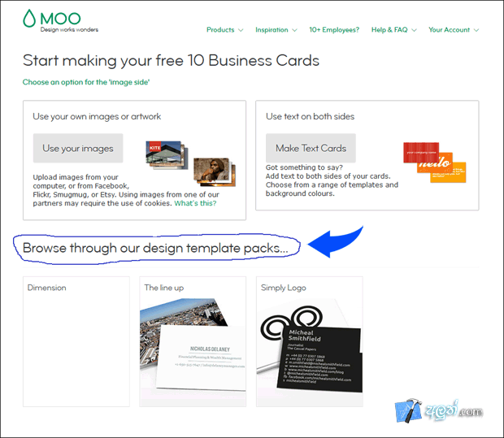Expand the Products chevron arrow
Screen dimensions: 504x438
[x=241, y=30]
